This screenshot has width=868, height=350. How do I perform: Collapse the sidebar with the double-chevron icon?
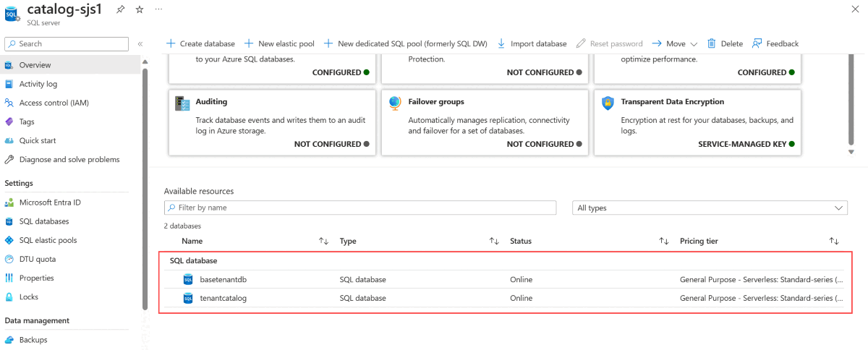140,44
